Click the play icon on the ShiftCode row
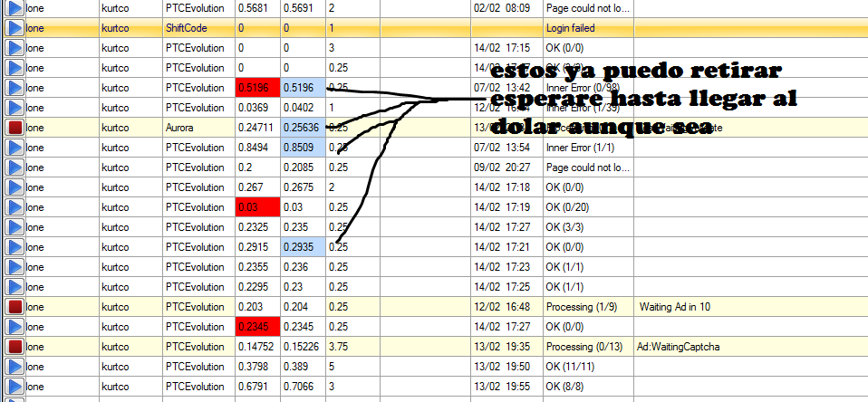868x402 pixels. pyautogui.click(x=14, y=28)
